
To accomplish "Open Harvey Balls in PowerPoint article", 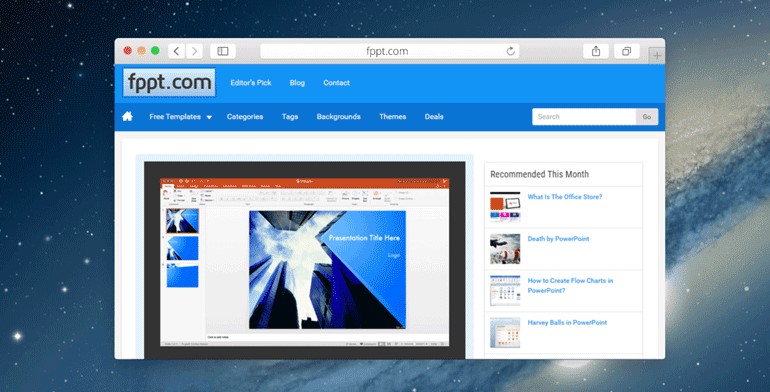I will point(567,322).
